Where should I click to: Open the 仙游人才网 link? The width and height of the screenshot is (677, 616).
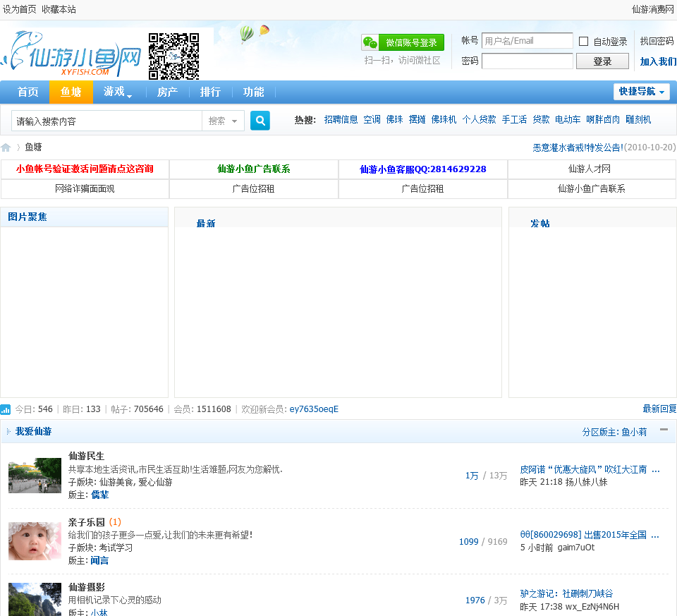coord(590,169)
